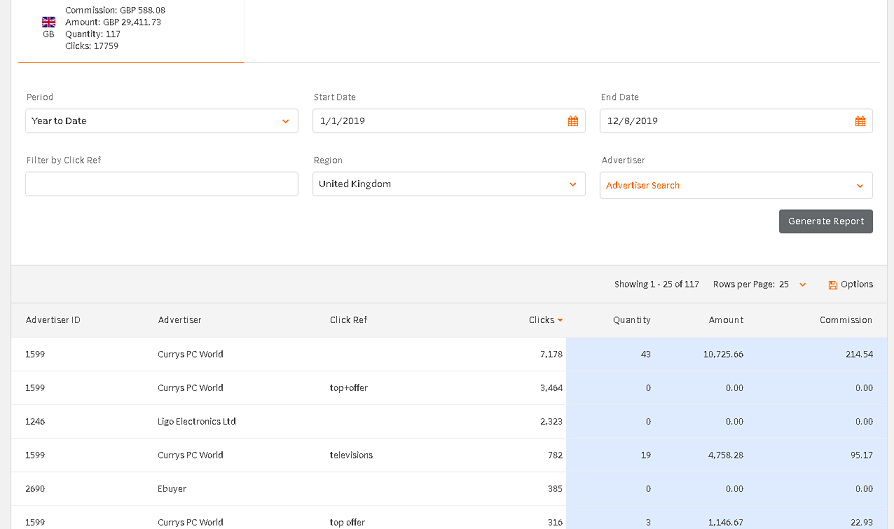
Task: Sort by the Amount column header
Action: [x=726, y=320]
